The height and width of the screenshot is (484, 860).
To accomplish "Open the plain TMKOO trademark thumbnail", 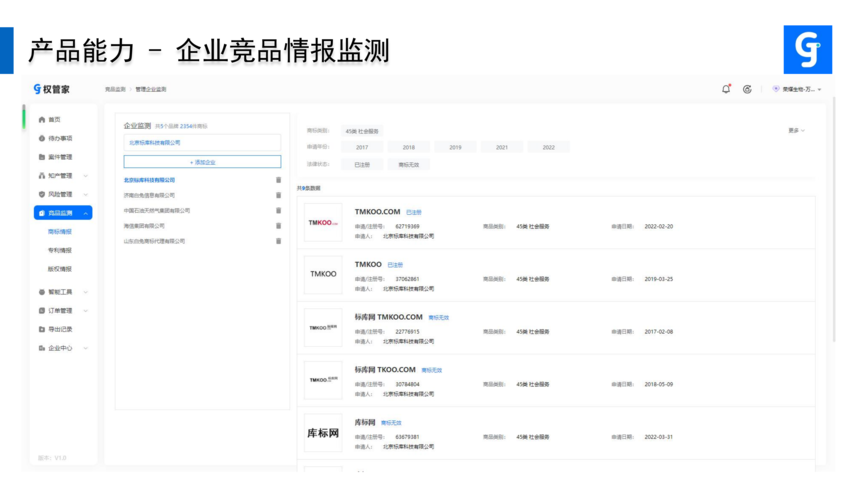I will [x=323, y=274].
